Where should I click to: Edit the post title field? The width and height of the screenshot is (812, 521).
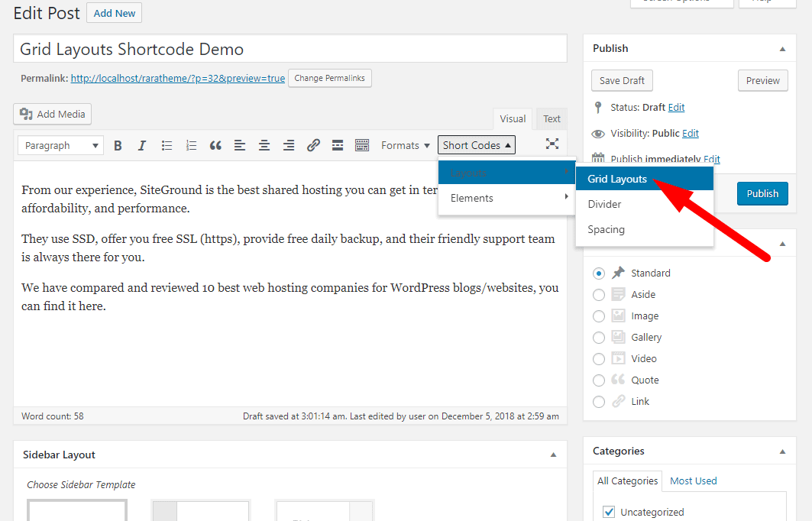coord(290,49)
